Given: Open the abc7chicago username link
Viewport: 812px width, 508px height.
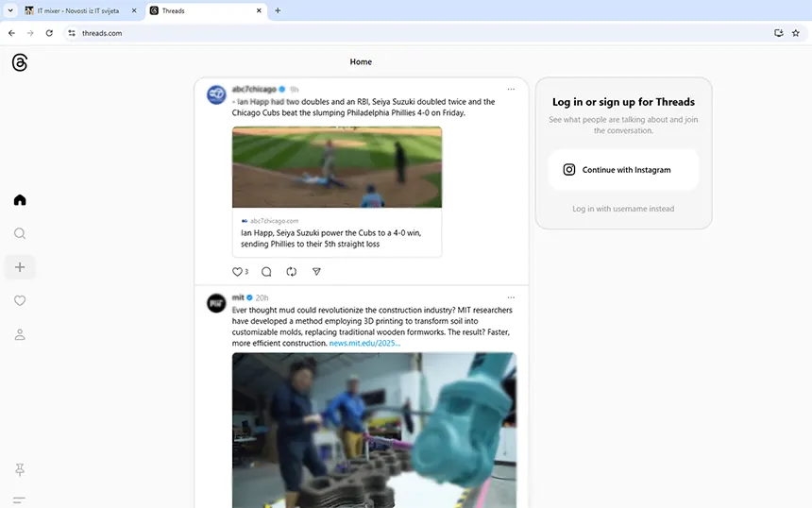Looking at the screenshot, I should coord(254,89).
